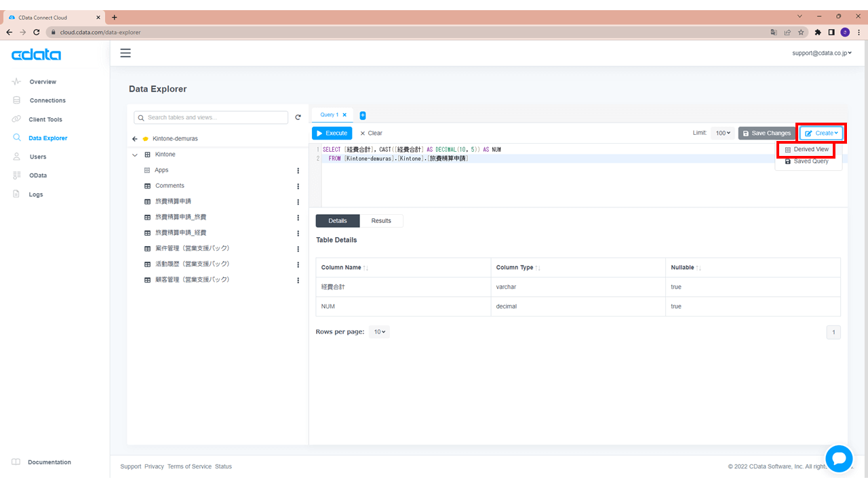The image size is (868, 488).
Task: Click the Data Explorer magnifier icon
Action: tap(17, 138)
